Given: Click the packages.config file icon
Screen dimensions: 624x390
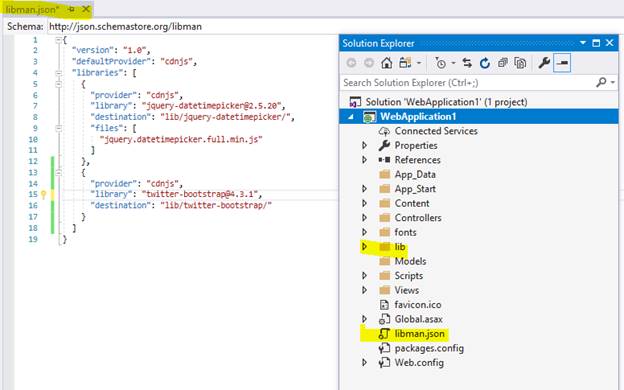Looking at the screenshot, I should [384, 348].
